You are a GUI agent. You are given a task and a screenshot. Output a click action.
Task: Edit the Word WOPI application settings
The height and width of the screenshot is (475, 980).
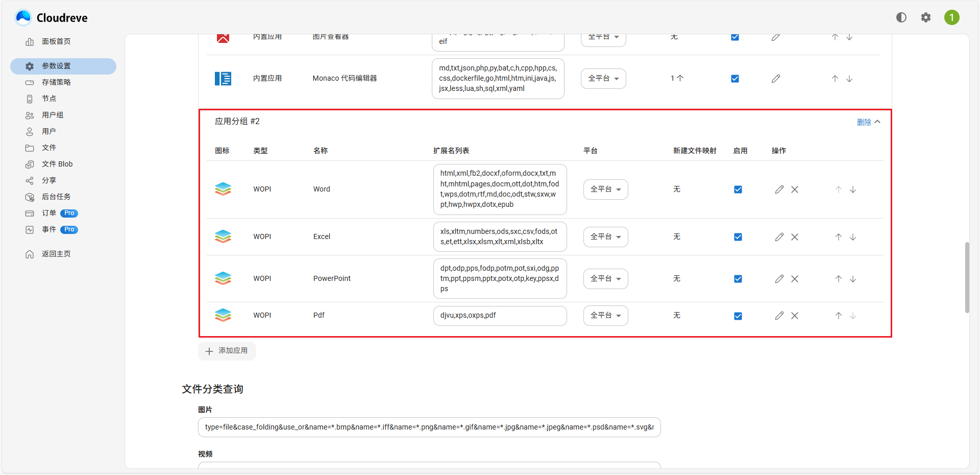pos(779,189)
